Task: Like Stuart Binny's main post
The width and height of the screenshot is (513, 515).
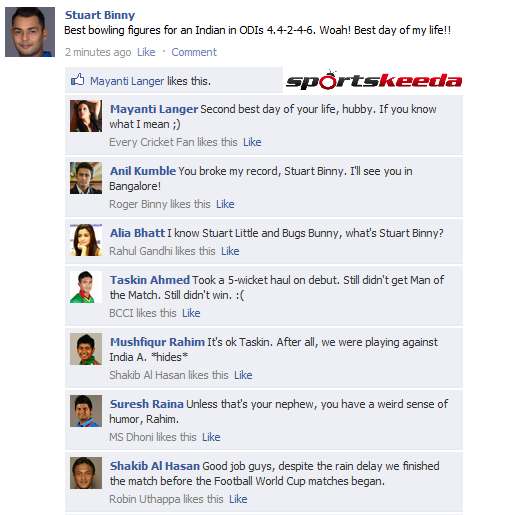Action: coord(146,52)
